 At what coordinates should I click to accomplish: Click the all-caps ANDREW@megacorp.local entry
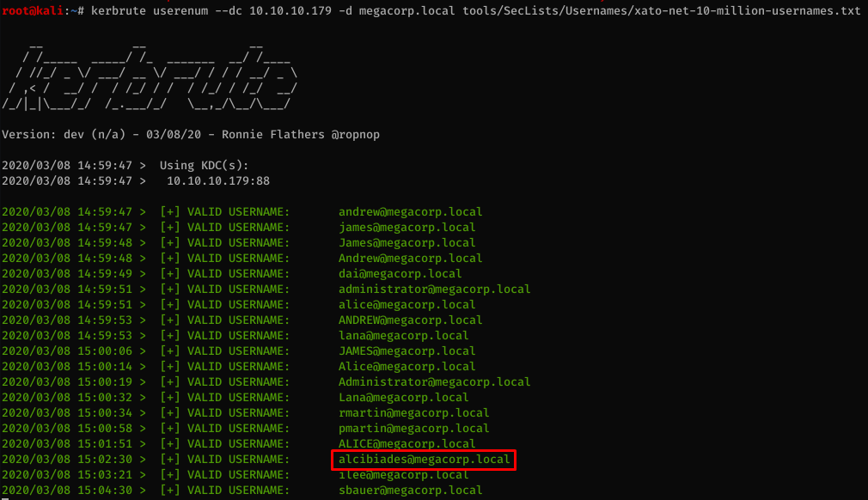pyautogui.click(x=410, y=320)
